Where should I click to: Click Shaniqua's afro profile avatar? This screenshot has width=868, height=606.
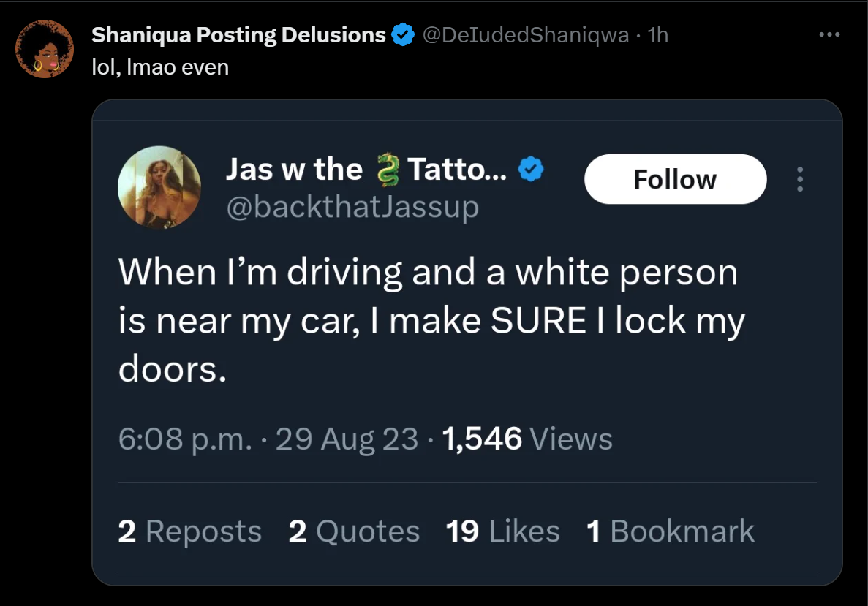point(44,49)
